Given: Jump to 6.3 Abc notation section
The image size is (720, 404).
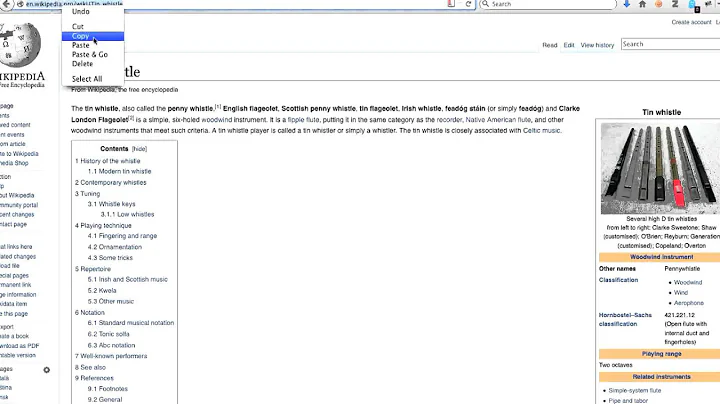Looking at the screenshot, I should [x=112, y=345].
